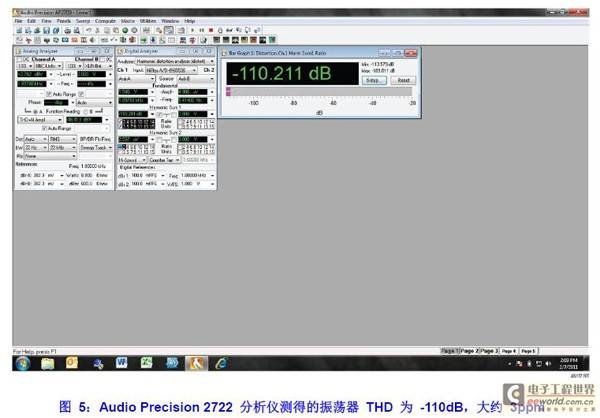This screenshot has height=418, width=600.
Task: Click Reset button in Bar Graph window
Action: point(403,80)
